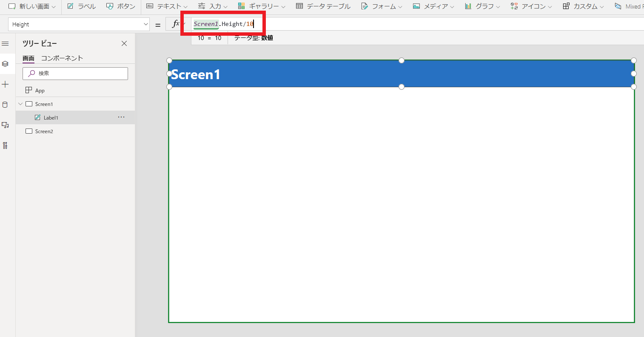Screen dimensions: 644x337
Task: Open the 新しい画面 (New screen) menu
Action: (32, 6)
